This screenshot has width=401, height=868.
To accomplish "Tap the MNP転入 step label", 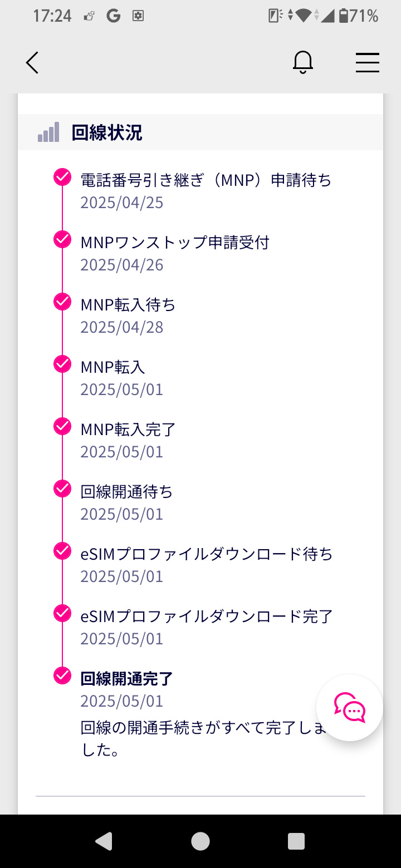I will tap(113, 367).
